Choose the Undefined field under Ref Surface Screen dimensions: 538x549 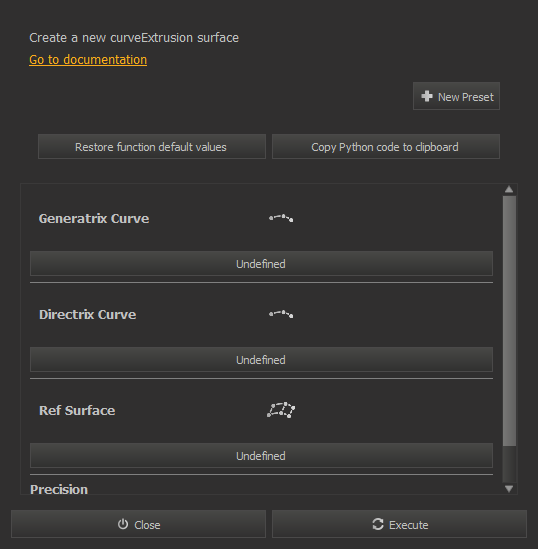point(261,456)
